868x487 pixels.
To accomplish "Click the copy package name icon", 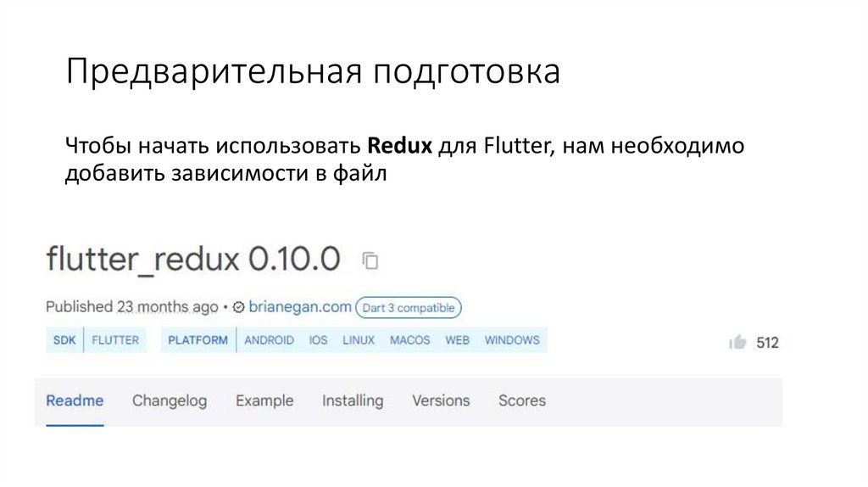I will point(370,260).
